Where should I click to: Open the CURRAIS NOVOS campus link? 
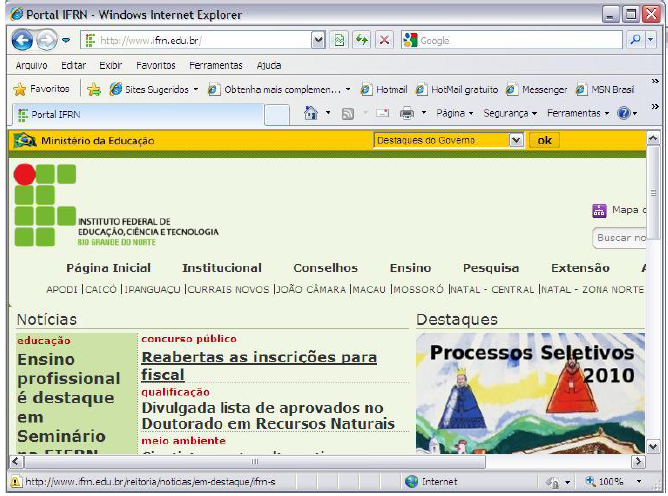click(228, 289)
